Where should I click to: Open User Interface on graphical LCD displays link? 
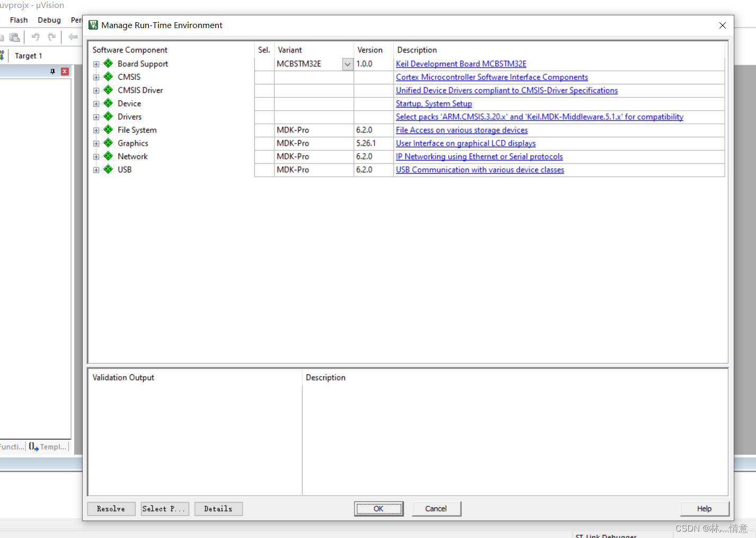466,143
